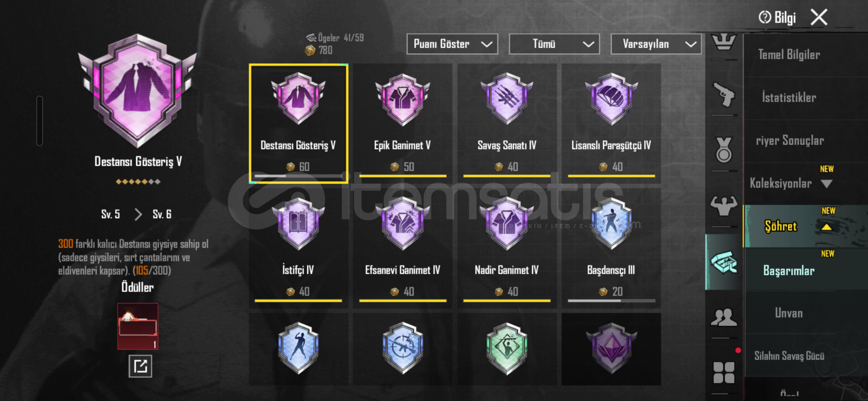
Task: Open the four-squares grid icon
Action: pos(723,372)
